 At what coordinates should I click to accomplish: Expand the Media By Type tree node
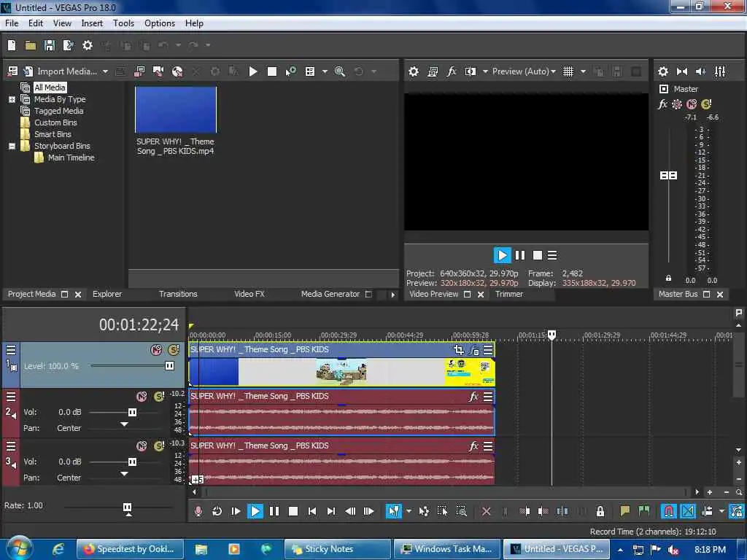pos(12,99)
